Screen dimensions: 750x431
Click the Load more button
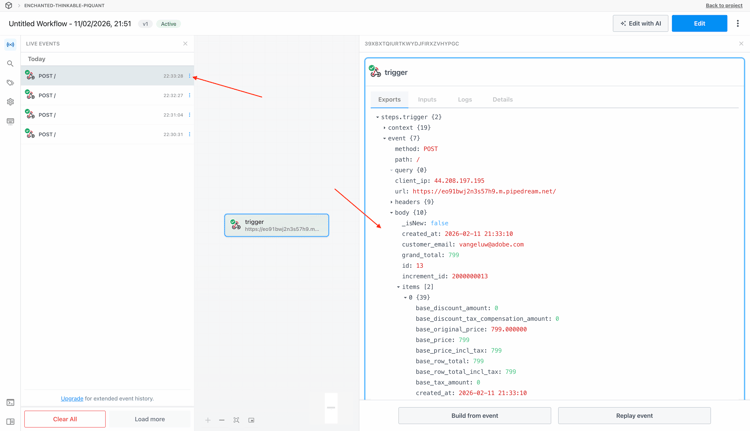(150, 419)
